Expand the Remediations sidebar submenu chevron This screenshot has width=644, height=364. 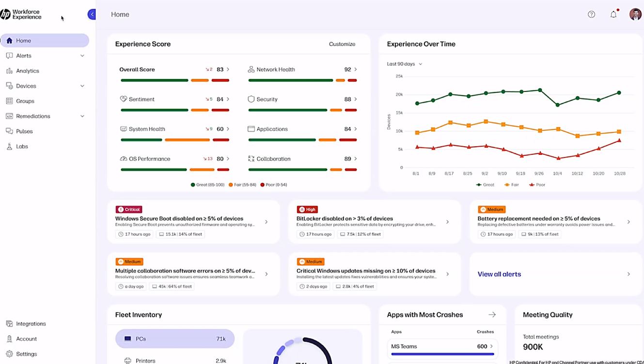[82, 116]
